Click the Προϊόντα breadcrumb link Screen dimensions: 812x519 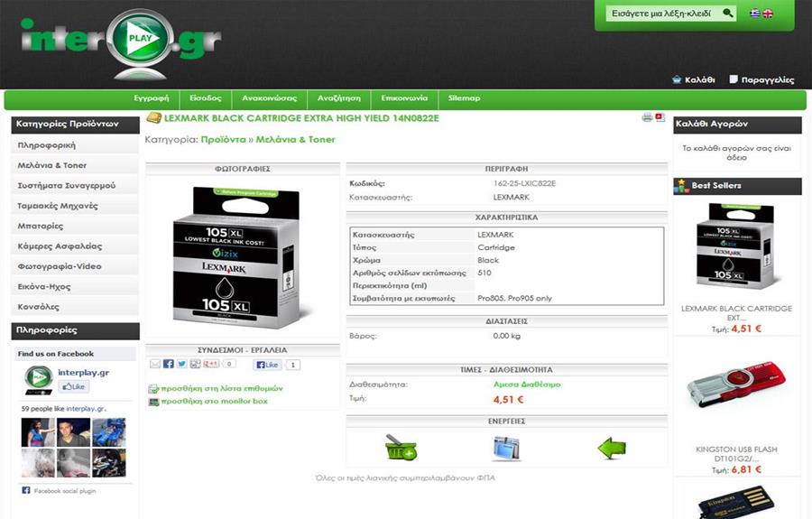click(223, 140)
